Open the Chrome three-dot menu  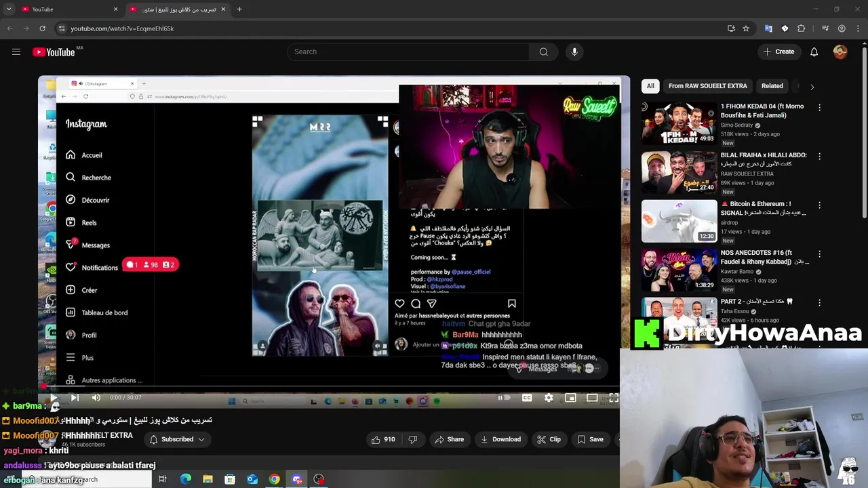point(858,28)
